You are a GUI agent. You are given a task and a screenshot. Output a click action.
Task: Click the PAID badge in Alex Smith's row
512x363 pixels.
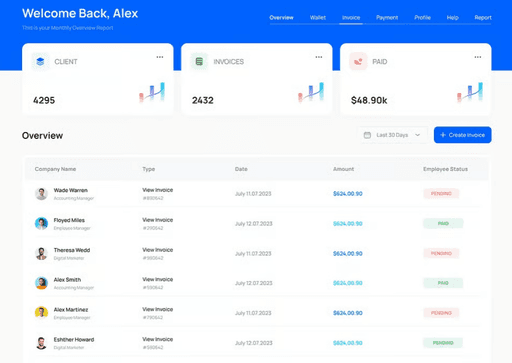point(443,283)
